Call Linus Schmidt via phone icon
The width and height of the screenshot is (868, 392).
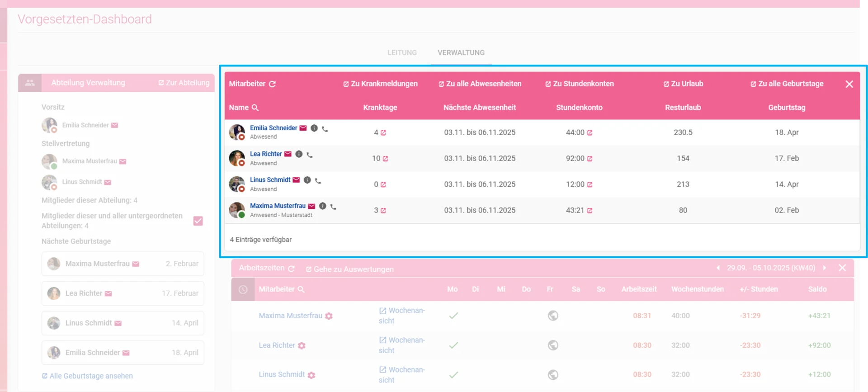(x=318, y=181)
